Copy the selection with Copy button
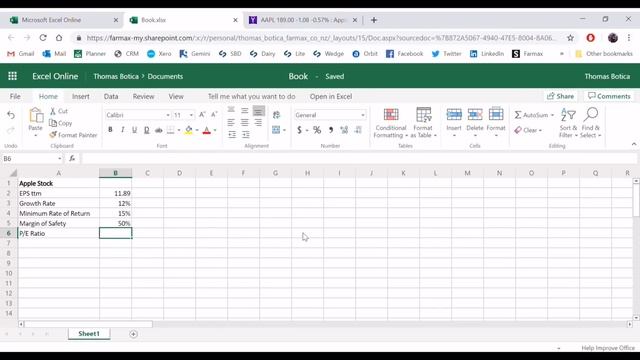 click(x=60, y=123)
